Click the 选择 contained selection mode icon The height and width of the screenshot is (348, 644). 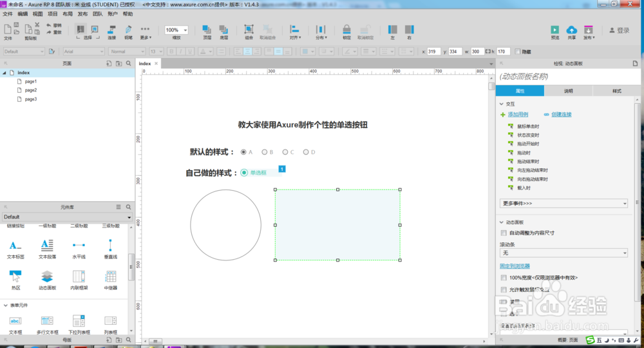point(95,29)
